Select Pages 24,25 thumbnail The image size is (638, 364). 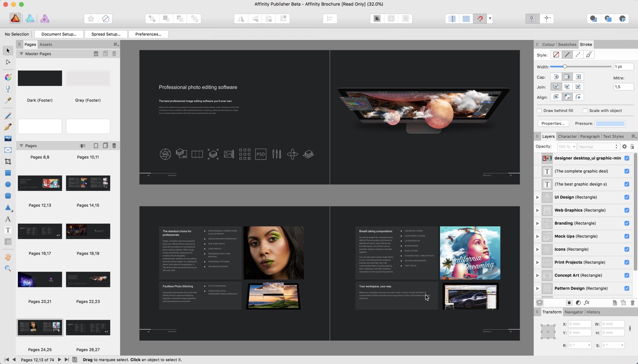click(40, 328)
